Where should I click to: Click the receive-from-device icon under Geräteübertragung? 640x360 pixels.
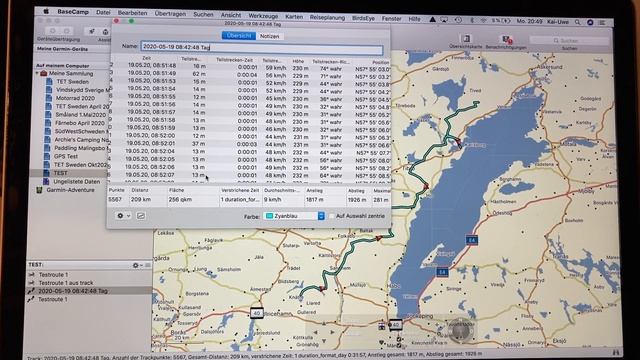(67, 31)
